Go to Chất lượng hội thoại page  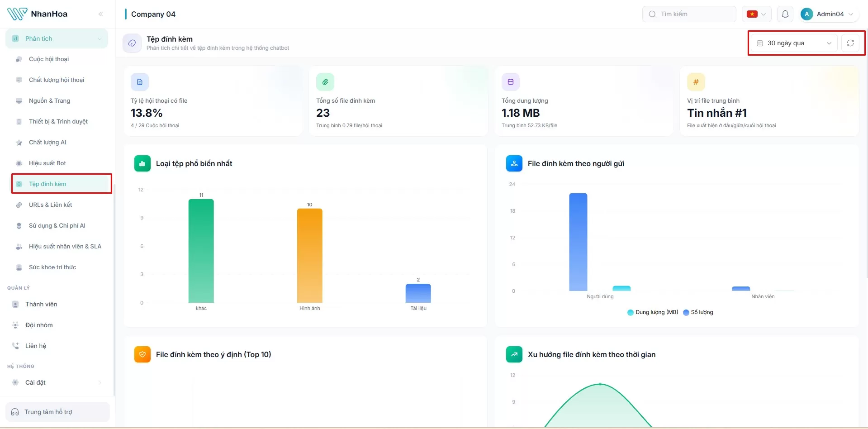[x=57, y=80]
